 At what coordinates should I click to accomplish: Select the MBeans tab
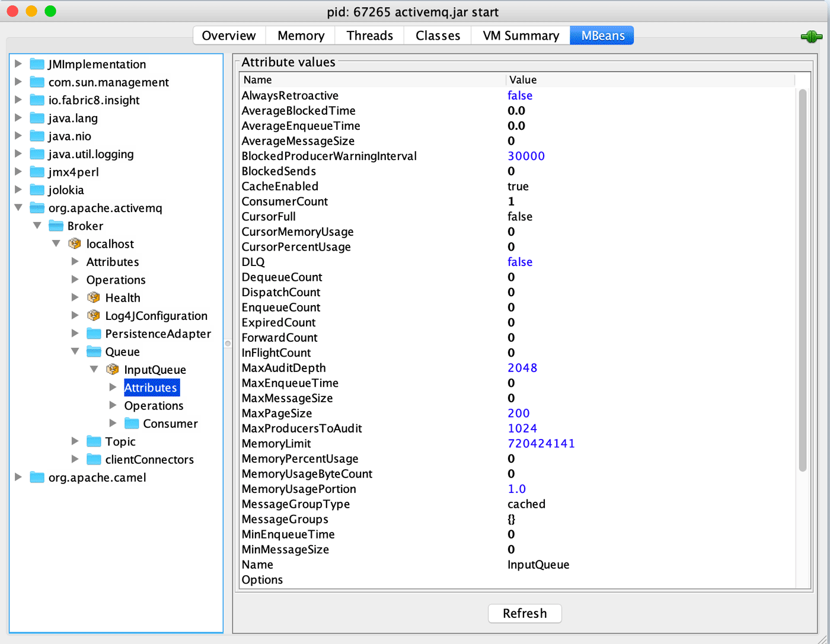[602, 36]
